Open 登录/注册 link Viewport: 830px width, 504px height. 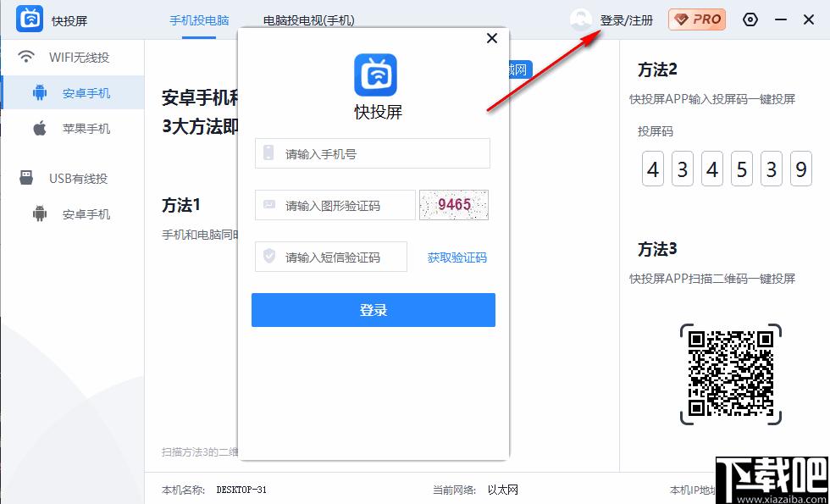pos(626,20)
